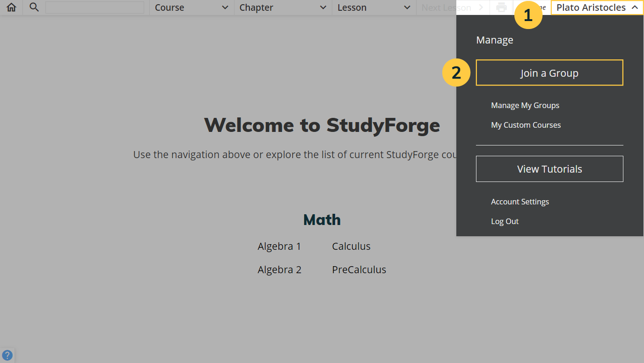Select Log Out

(505, 221)
